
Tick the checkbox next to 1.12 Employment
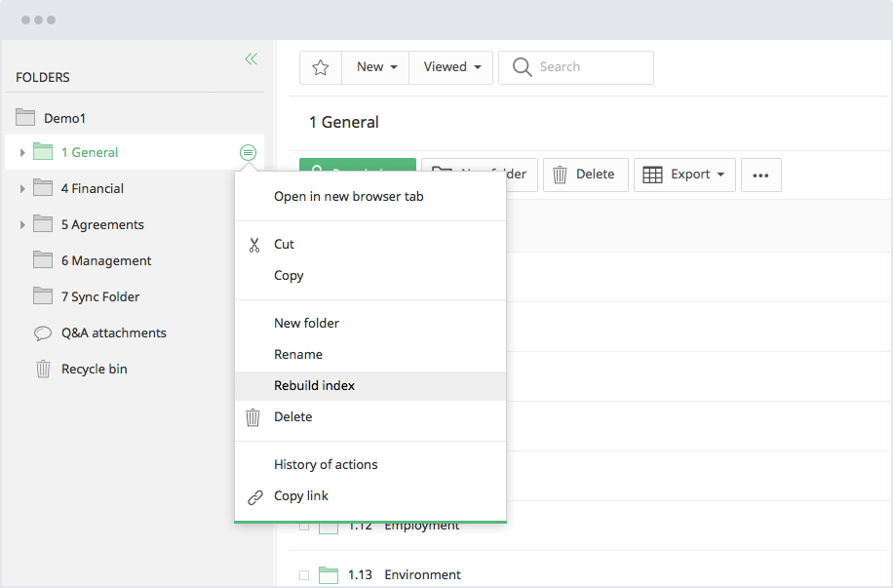click(304, 525)
